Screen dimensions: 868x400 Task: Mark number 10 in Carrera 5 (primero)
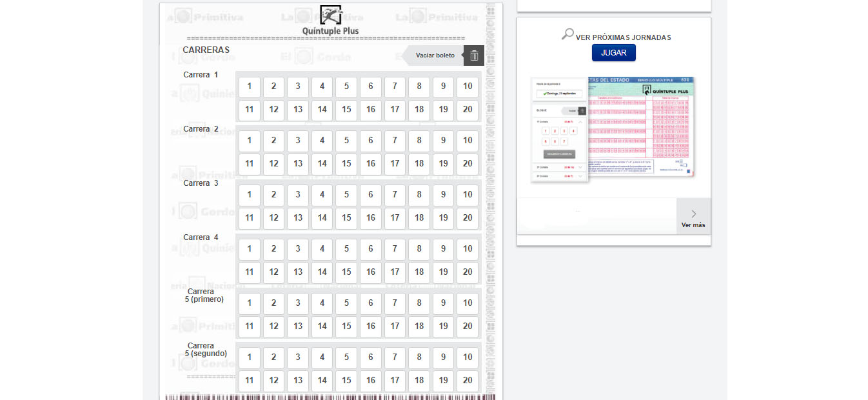click(468, 304)
